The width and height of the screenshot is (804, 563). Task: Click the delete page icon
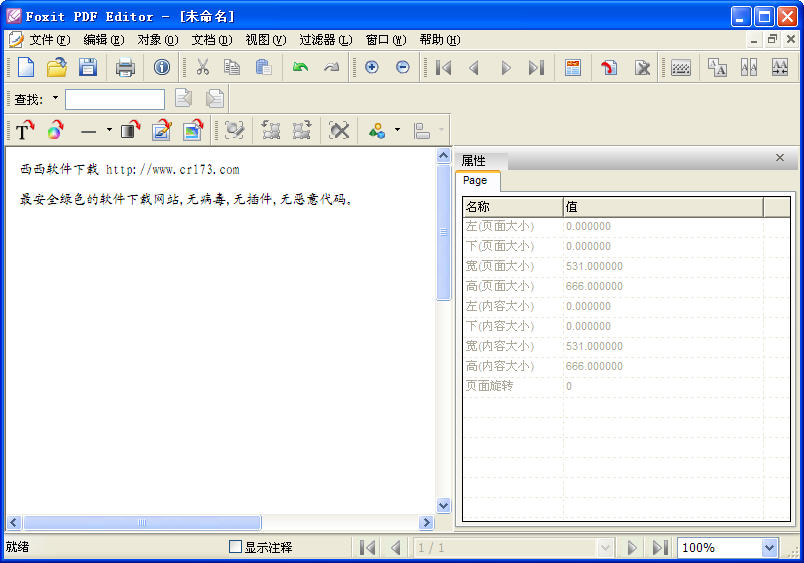click(x=642, y=67)
